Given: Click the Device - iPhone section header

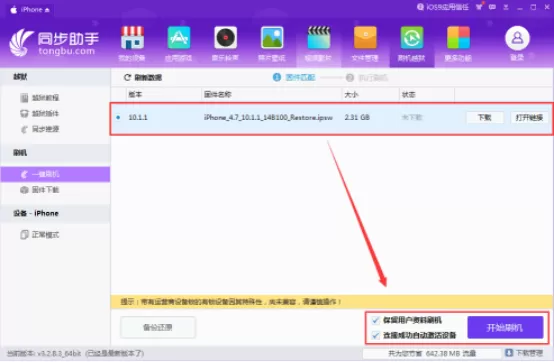Looking at the screenshot, I should pos(55,213).
